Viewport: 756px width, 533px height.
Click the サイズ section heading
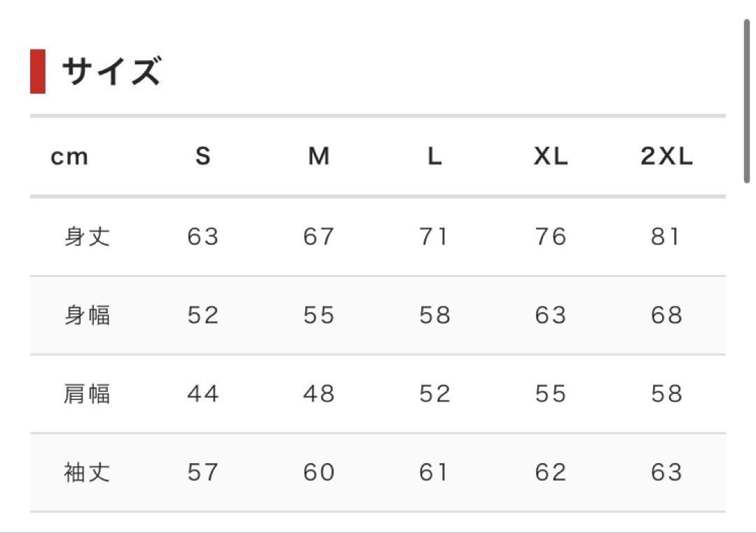point(111,71)
